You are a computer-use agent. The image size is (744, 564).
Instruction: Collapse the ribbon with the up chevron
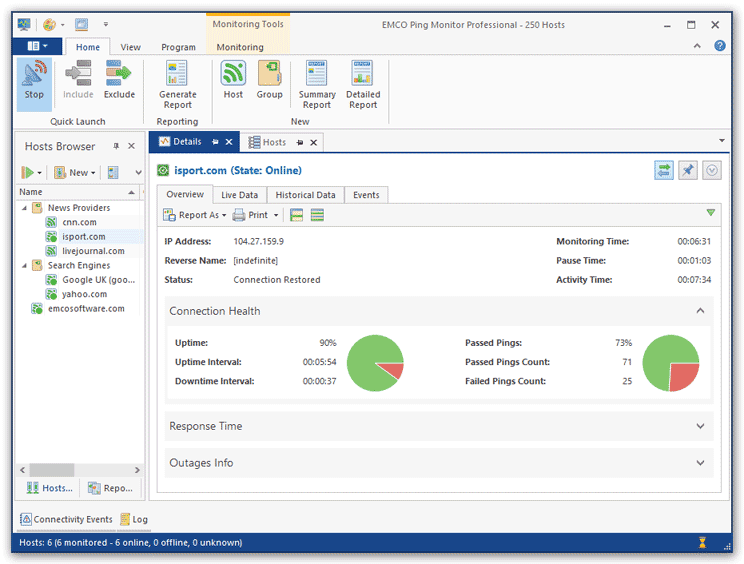click(x=697, y=46)
